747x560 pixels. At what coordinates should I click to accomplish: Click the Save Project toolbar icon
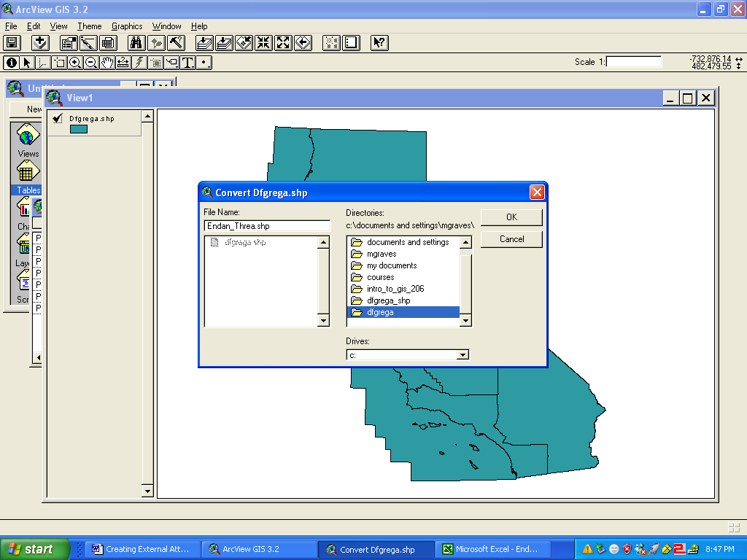[12, 43]
